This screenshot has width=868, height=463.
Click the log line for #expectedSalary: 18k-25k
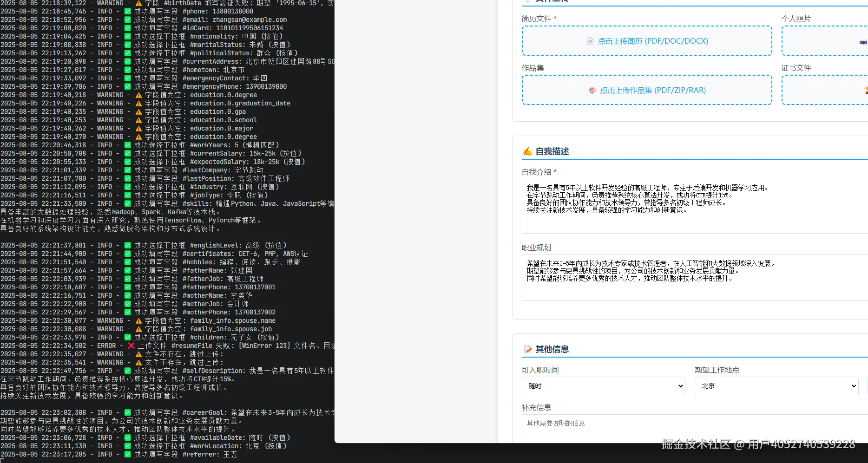click(153, 162)
